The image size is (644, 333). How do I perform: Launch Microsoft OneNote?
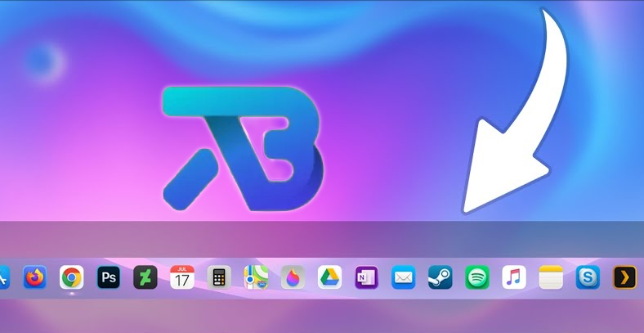(366, 277)
